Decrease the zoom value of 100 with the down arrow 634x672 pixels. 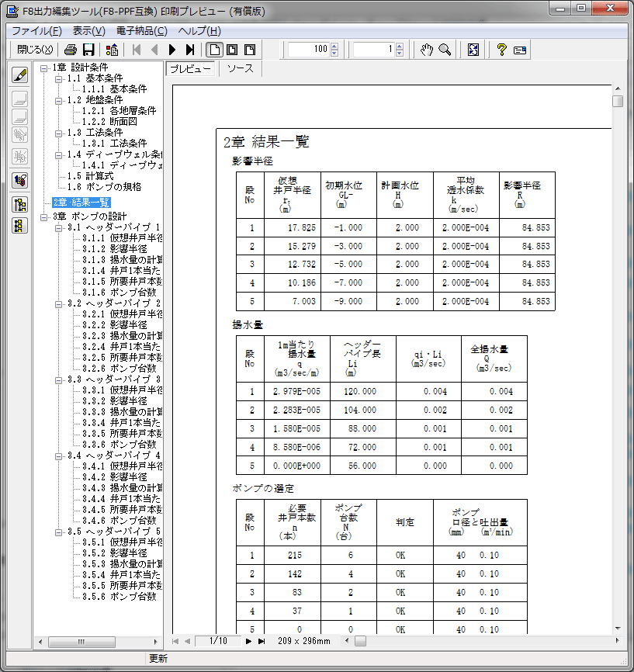pyautogui.click(x=334, y=53)
